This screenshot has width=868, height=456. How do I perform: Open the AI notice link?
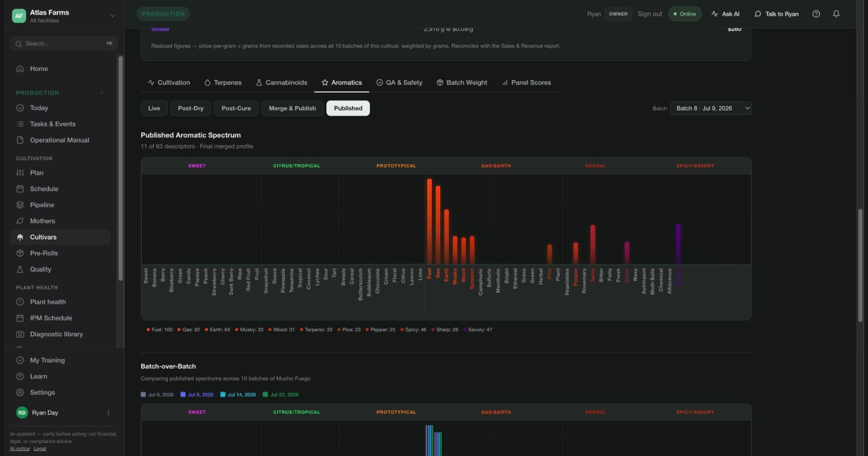(x=20, y=449)
